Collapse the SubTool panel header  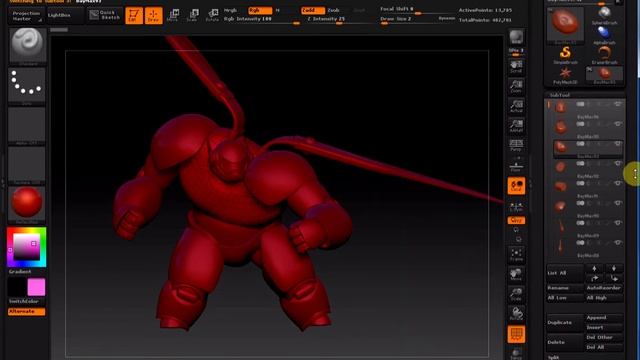560,95
